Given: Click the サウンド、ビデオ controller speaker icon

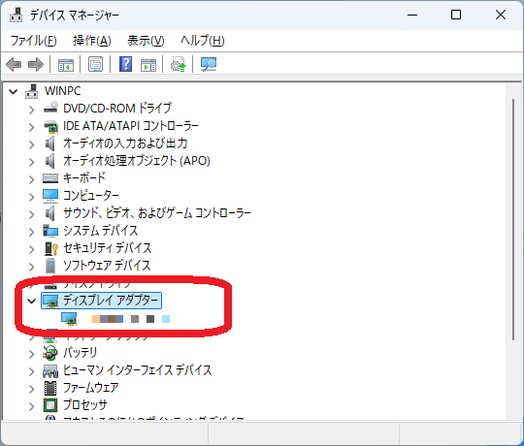Looking at the screenshot, I should pos(50,213).
